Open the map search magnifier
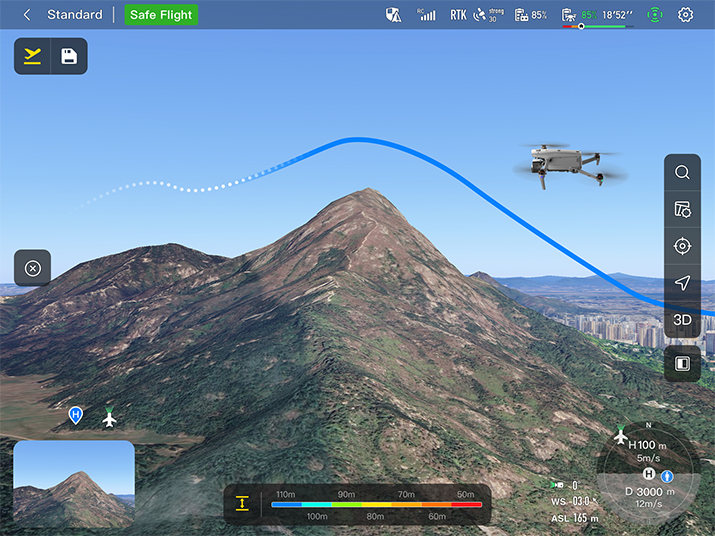This screenshot has height=536, width=715. 682,172
